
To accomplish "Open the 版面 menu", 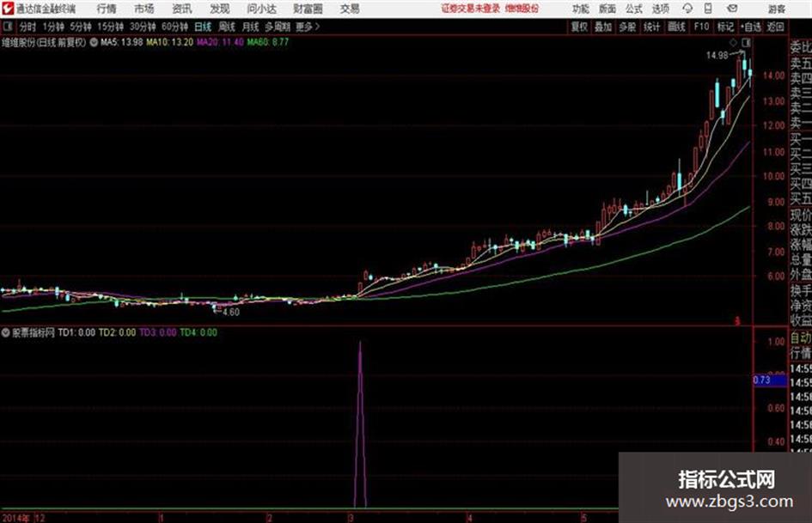I will point(607,9).
